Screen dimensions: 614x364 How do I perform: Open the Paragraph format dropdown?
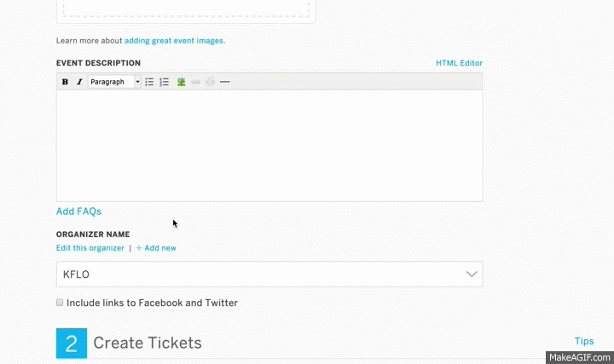click(x=114, y=82)
